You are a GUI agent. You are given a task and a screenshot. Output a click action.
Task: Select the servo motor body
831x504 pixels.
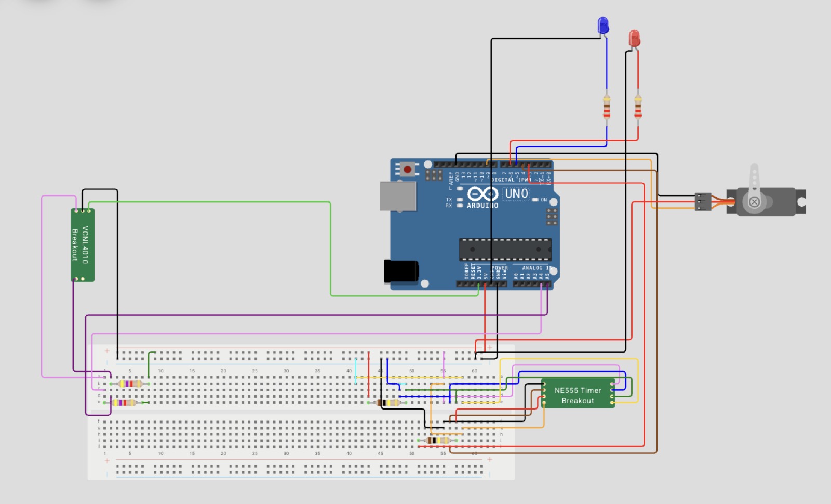(x=766, y=201)
